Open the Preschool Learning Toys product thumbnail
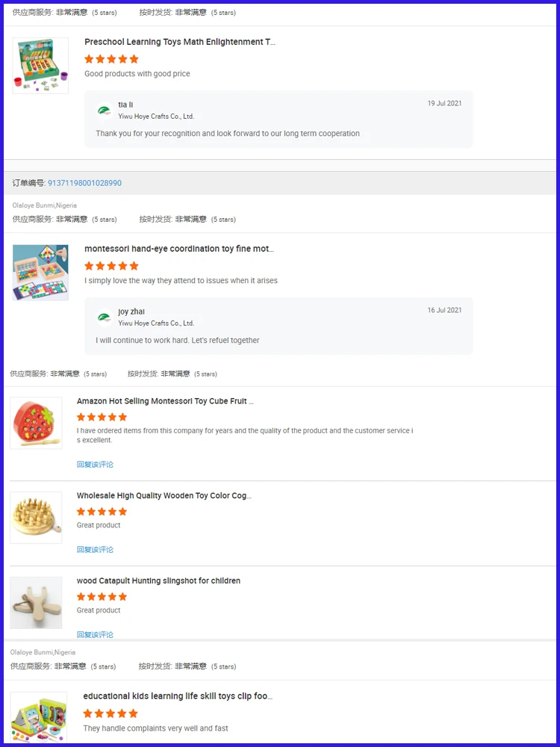The image size is (560, 747). click(40, 66)
